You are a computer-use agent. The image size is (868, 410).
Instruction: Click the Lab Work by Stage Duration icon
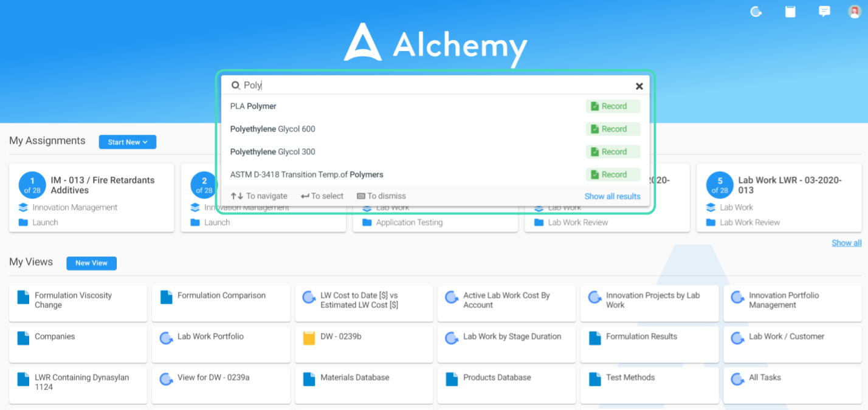coord(452,338)
